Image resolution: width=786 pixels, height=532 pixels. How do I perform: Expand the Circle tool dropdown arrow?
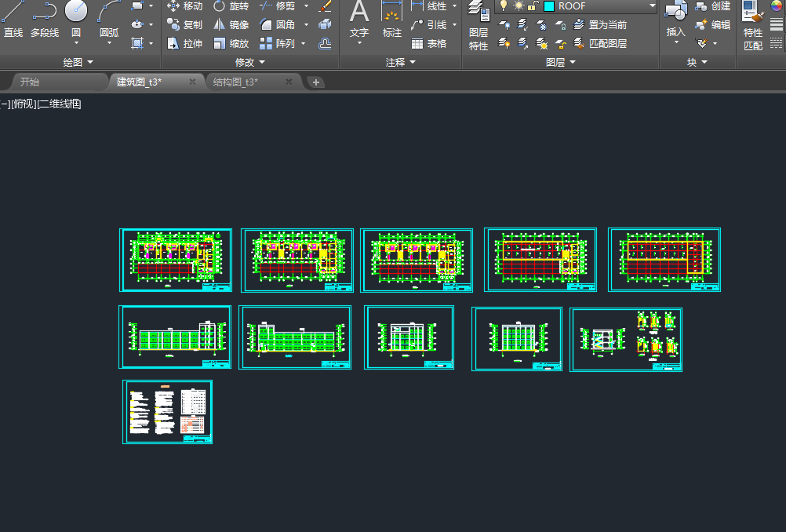pos(76,43)
